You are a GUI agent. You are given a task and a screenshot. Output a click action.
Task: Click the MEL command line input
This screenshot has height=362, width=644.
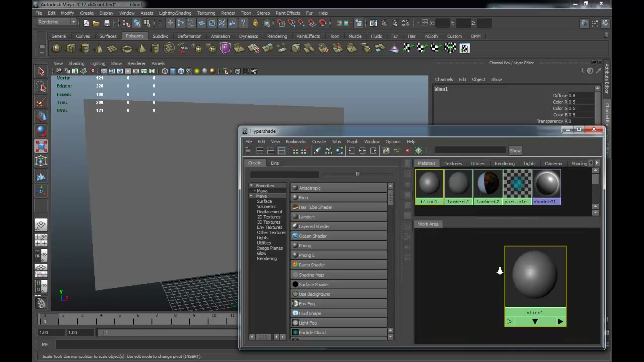pos(146,345)
